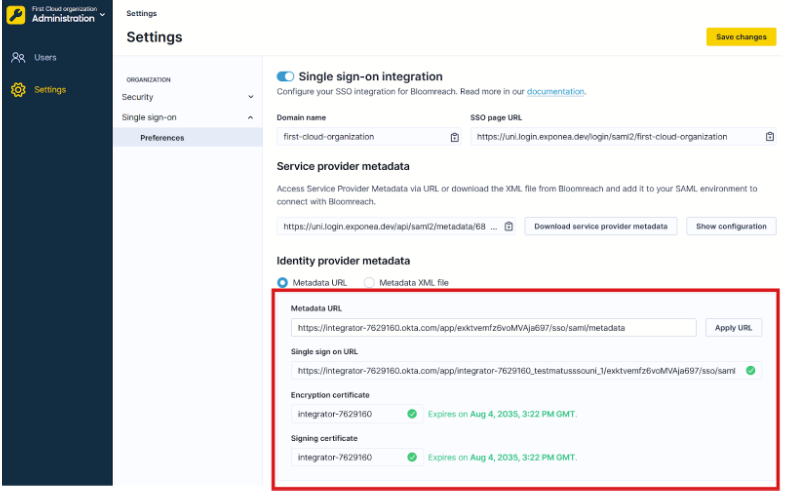Copy the Domain name with clipboard icon
This screenshot has width=789, height=493.
[x=455, y=137]
